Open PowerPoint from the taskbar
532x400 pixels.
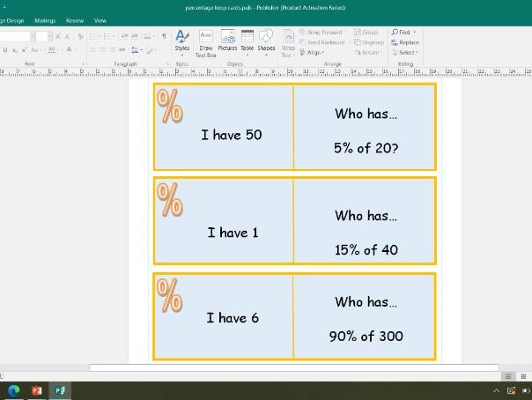coord(37,391)
